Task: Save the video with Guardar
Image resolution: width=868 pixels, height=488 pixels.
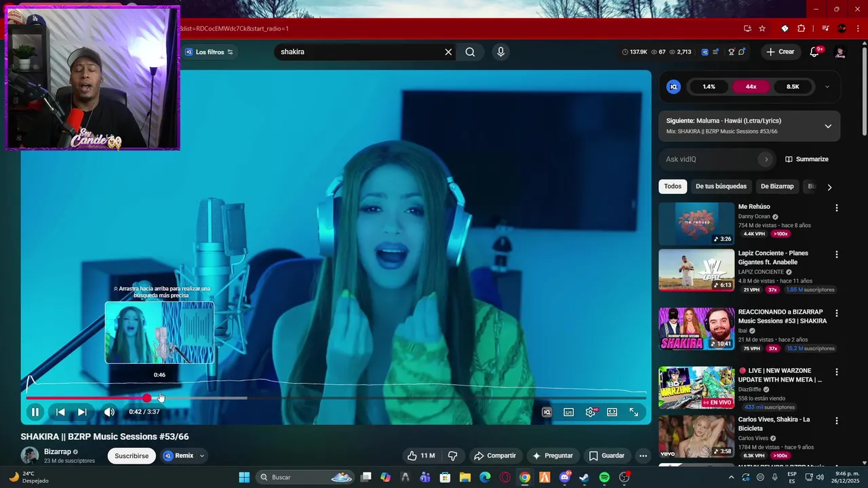Action: [606, 455]
